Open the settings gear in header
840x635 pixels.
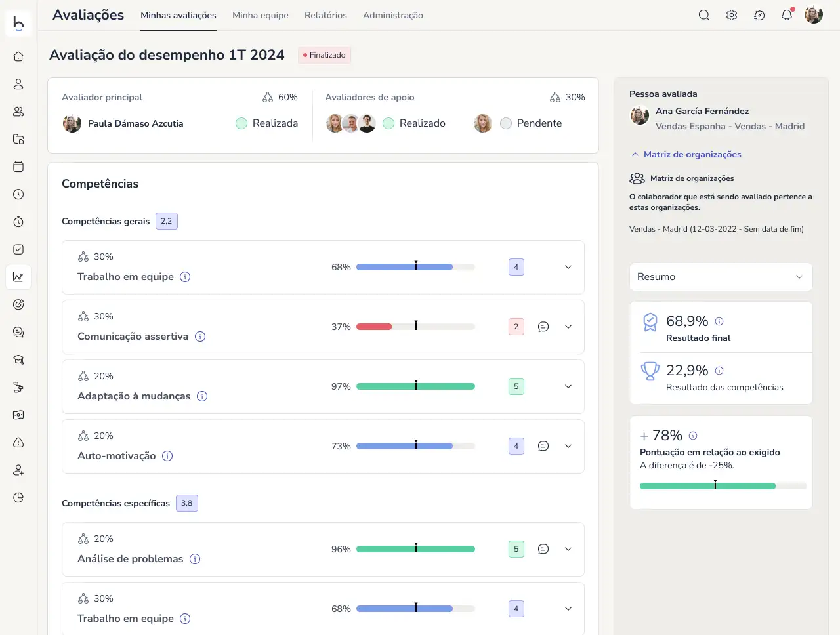[x=732, y=15]
